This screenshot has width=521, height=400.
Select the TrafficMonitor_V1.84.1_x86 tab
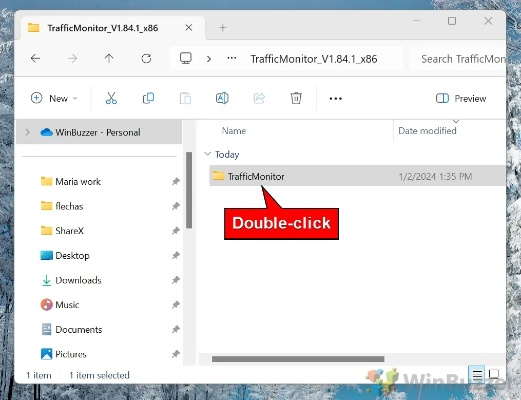pos(112,28)
